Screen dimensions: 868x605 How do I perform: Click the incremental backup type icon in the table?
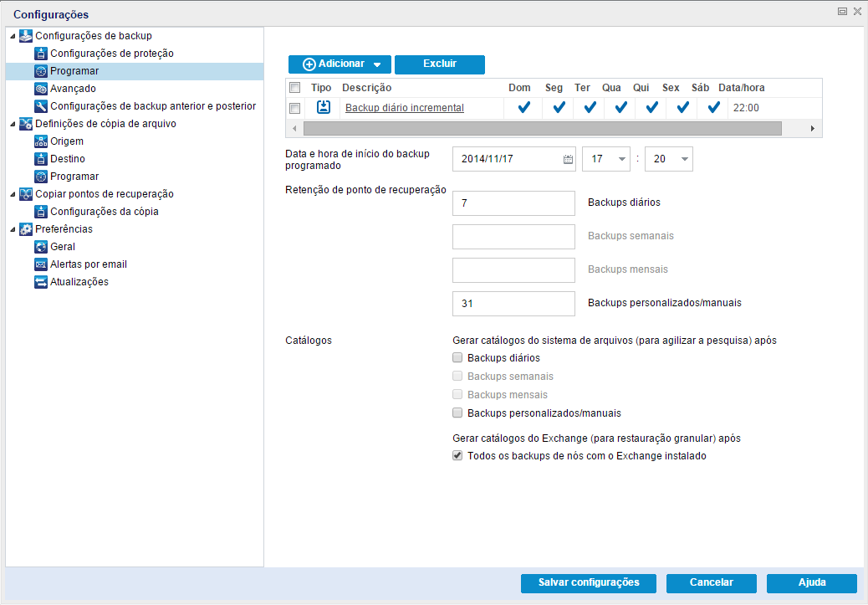point(324,107)
